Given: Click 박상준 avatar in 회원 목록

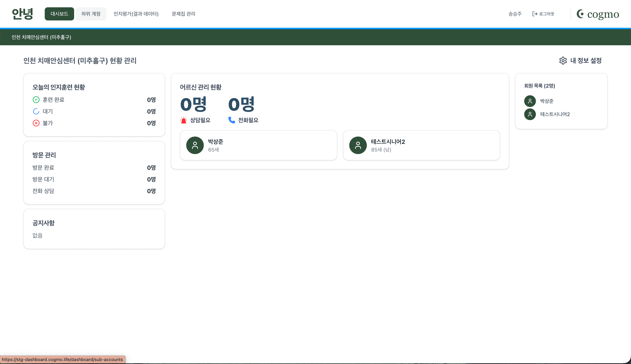Looking at the screenshot, I should 530,101.
